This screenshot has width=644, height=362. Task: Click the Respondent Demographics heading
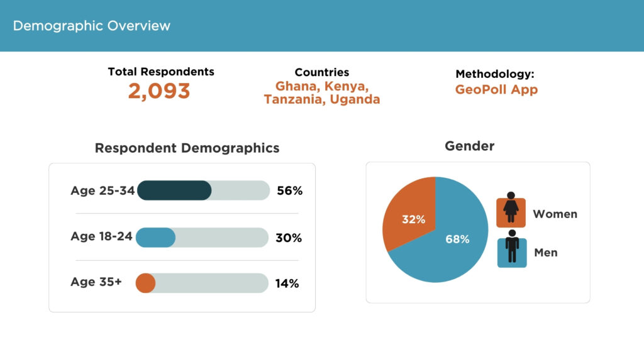click(x=187, y=148)
